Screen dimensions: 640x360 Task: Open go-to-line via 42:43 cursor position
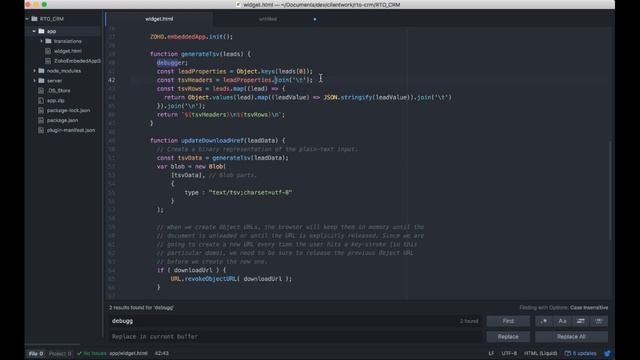(162, 353)
